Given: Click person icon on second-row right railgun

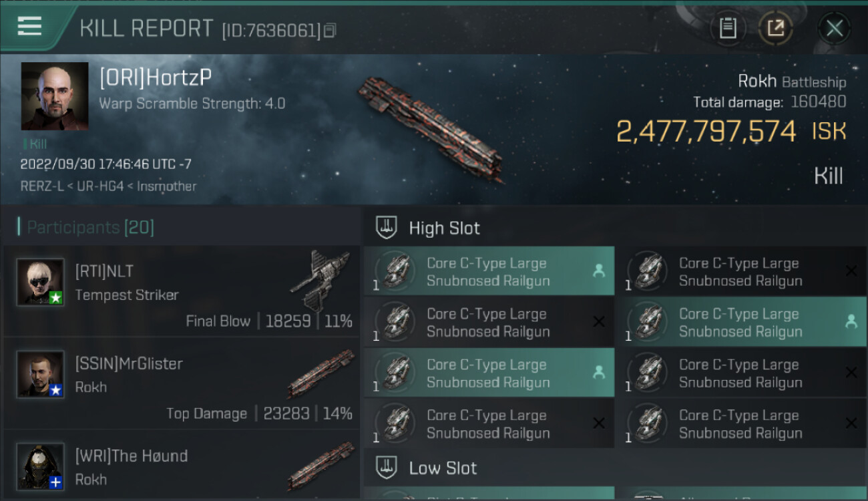Looking at the screenshot, I should click(851, 321).
